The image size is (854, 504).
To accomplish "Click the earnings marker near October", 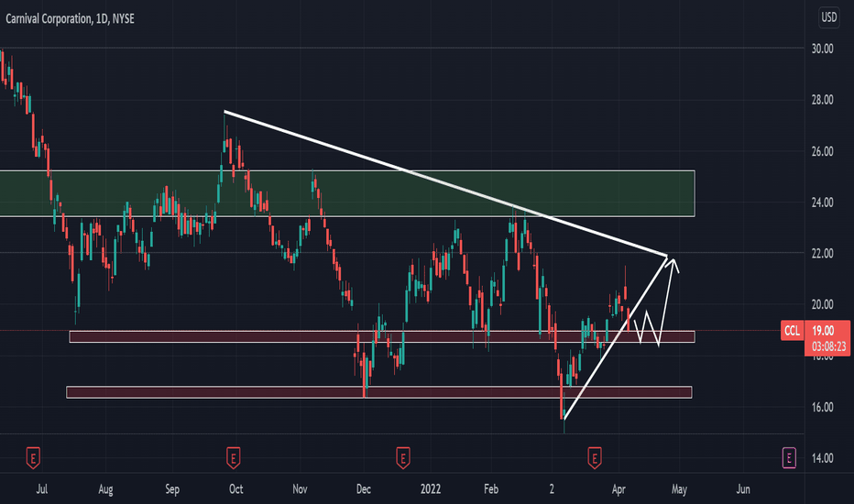I will 233,457.
